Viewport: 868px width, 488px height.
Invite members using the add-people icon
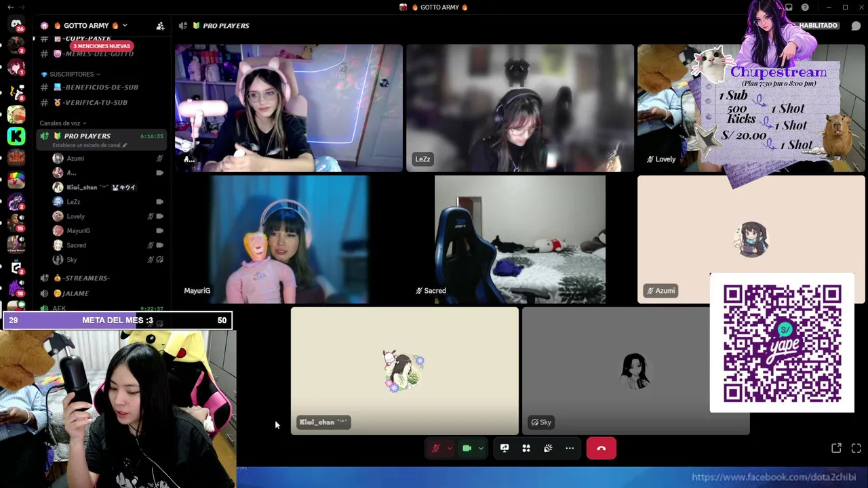pyautogui.click(x=160, y=26)
